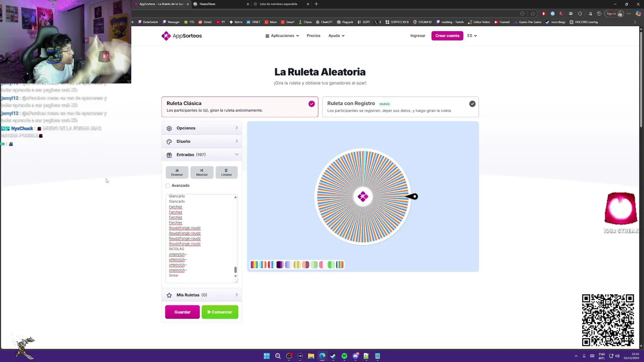The image size is (644, 362).
Task: Open the Guess The Game bookmark
Action: (x=528, y=22)
